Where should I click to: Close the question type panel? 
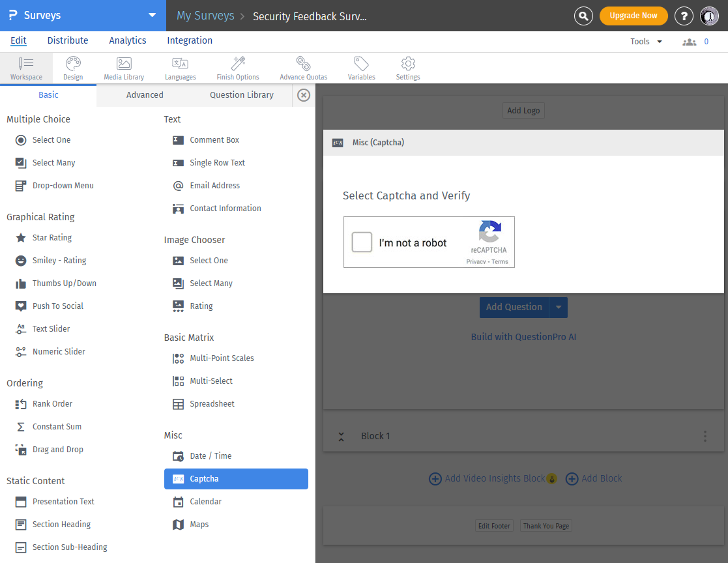click(304, 95)
